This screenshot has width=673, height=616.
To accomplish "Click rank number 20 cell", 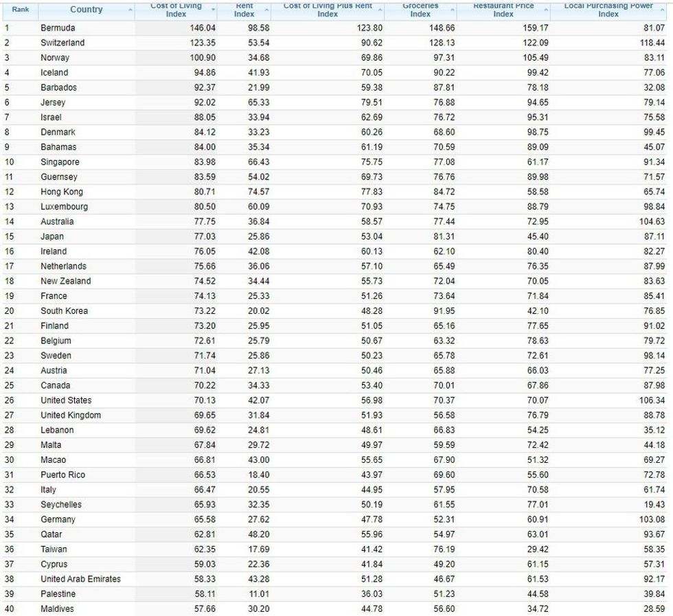I will [x=10, y=311].
